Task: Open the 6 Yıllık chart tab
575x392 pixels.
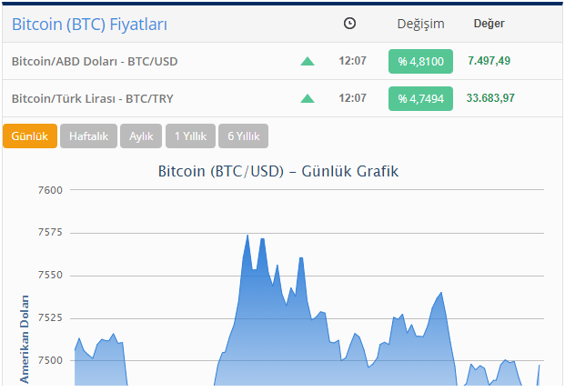Action: point(243,136)
